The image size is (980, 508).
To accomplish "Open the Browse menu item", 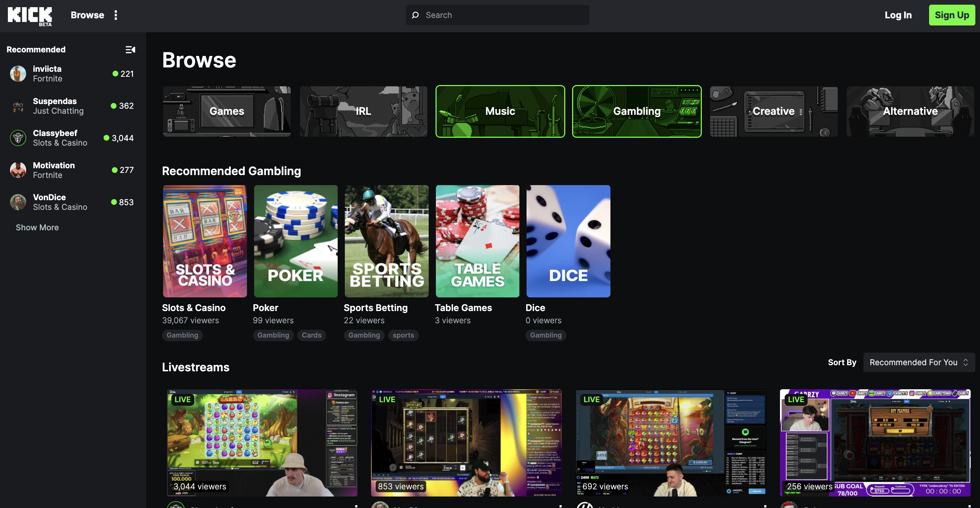I will click(87, 15).
